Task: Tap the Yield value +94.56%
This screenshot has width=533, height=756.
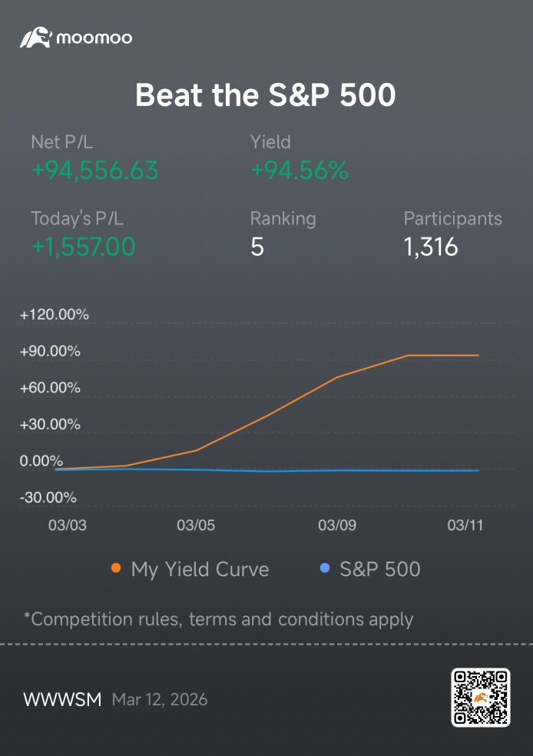Action: point(300,171)
